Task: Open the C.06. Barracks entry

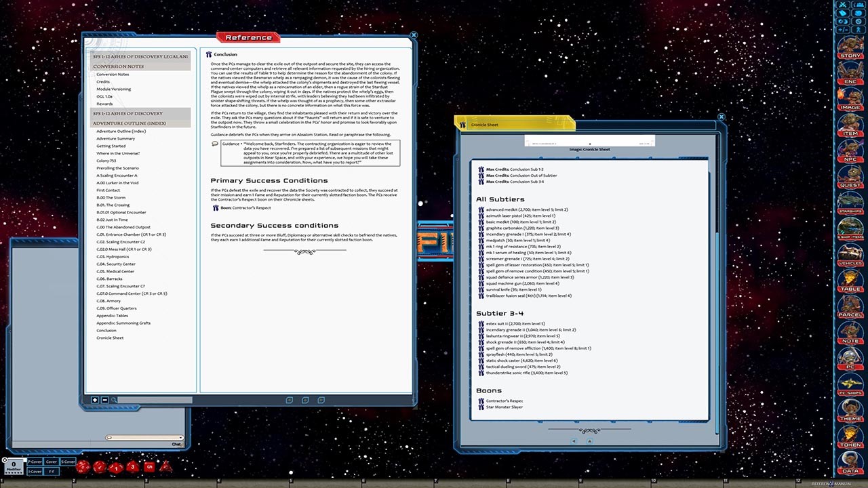Action: tap(111, 279)
